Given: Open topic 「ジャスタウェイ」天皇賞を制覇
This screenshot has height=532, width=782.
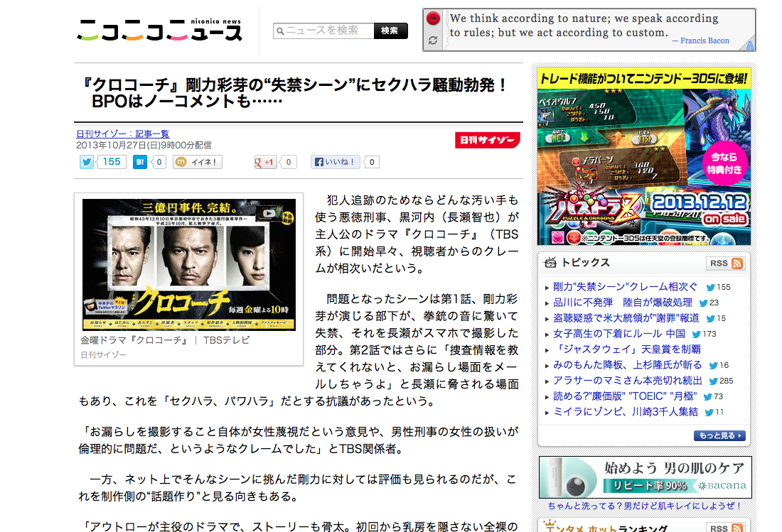Looking at the screenshot, I should tap(627, 349).
